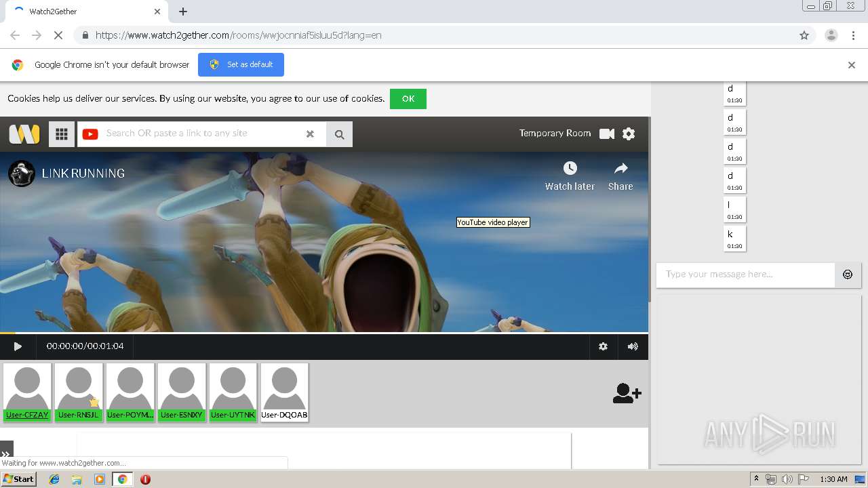Open Chrome menu
The height and width of the screenshot is (488, 868).
coord(854,35)
